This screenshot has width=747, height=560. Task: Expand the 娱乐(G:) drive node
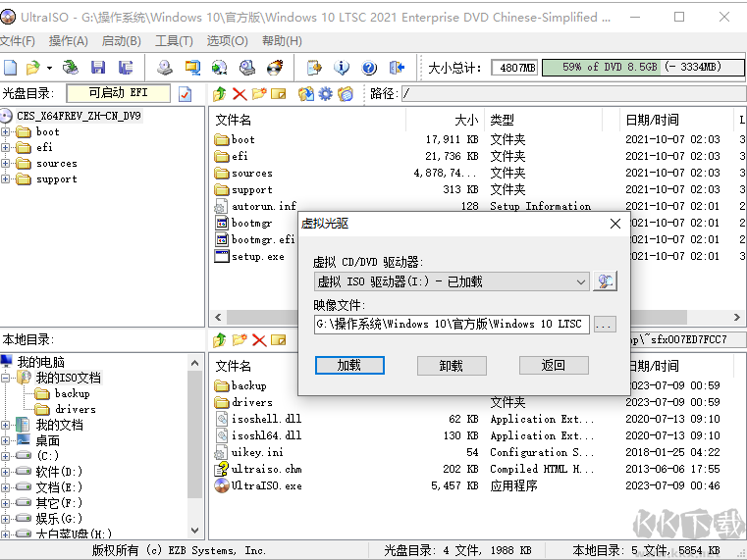(x=5, y=519)
